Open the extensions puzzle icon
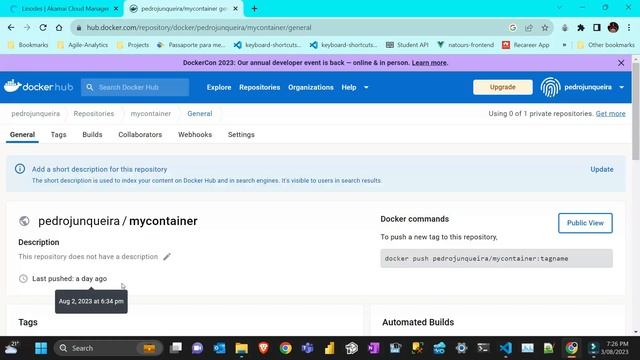 tap(581, 28)
